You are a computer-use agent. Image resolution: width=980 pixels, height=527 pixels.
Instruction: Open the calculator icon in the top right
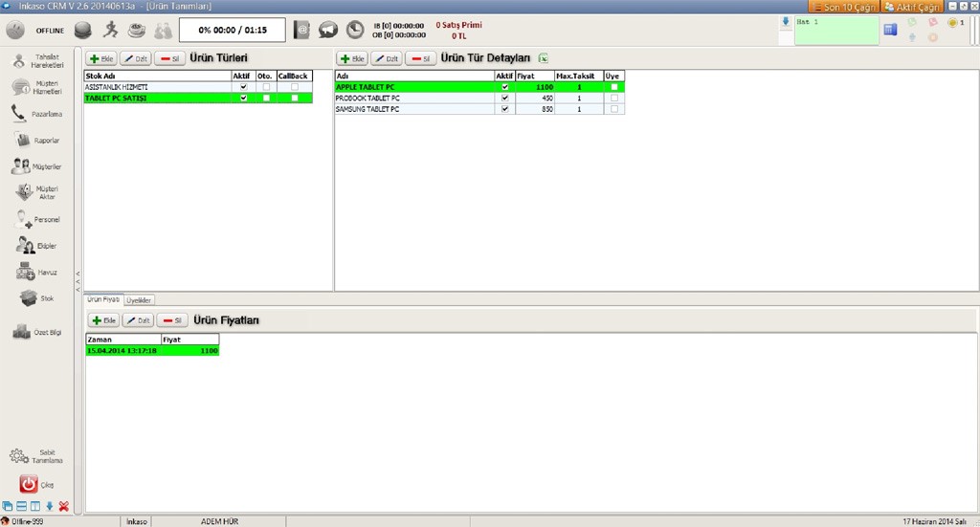tap(890, 30)
